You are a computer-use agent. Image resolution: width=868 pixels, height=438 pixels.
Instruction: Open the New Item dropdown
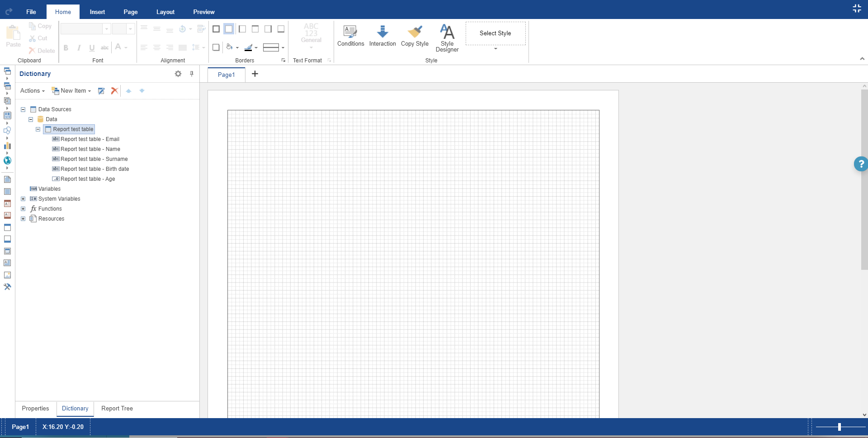(x=71, y=91)
